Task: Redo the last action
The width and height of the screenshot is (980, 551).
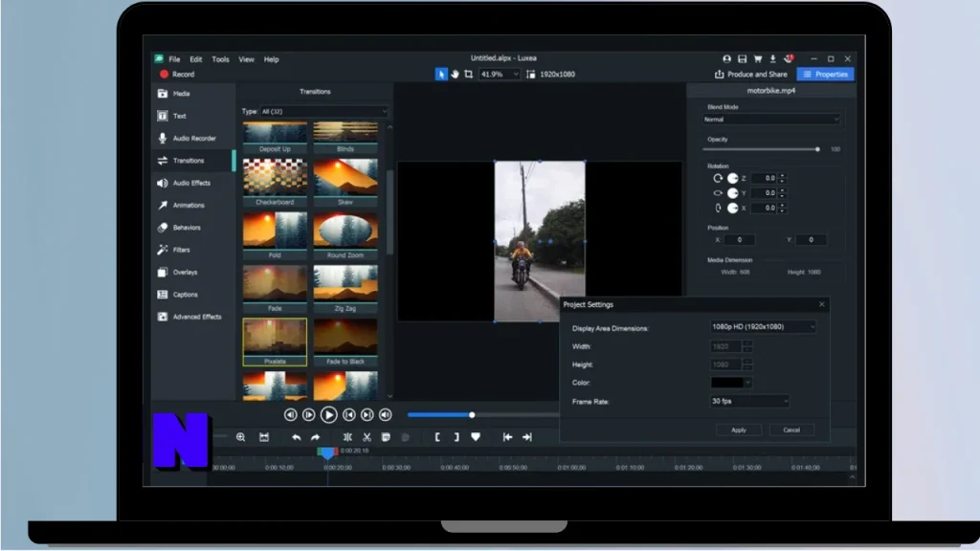Action: click(315, 437)
